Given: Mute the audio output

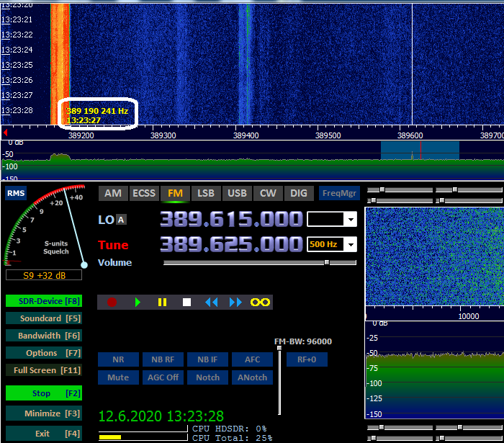Looking at the screenshot, I should click(x=118, y=377).
